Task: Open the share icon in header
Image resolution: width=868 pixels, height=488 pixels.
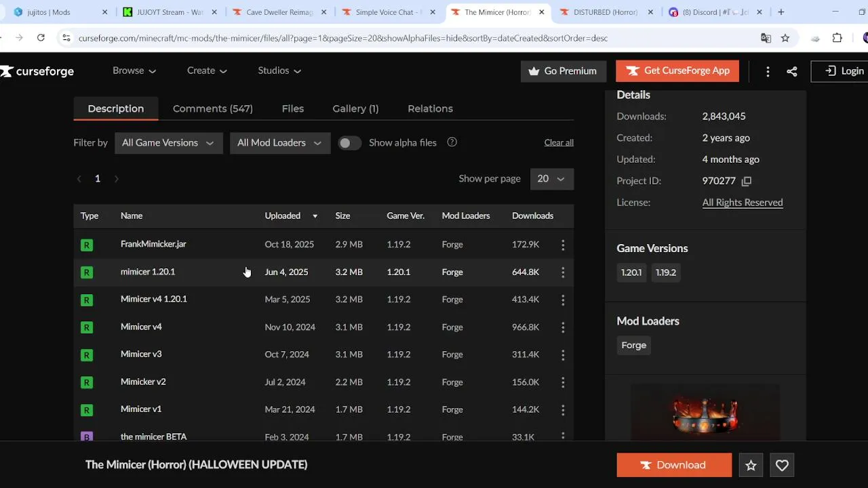Action: coord(791,71)
